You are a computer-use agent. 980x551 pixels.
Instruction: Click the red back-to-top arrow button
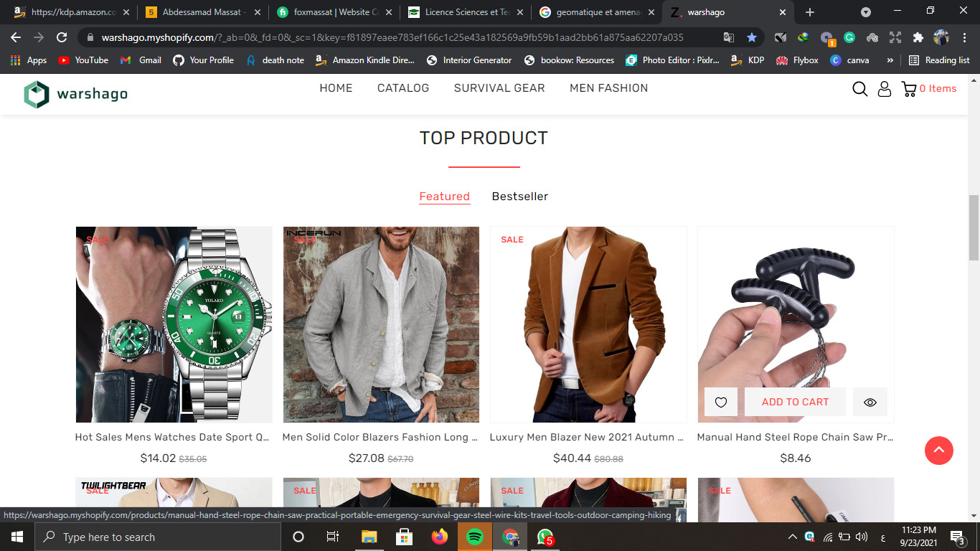click(939, 451)
